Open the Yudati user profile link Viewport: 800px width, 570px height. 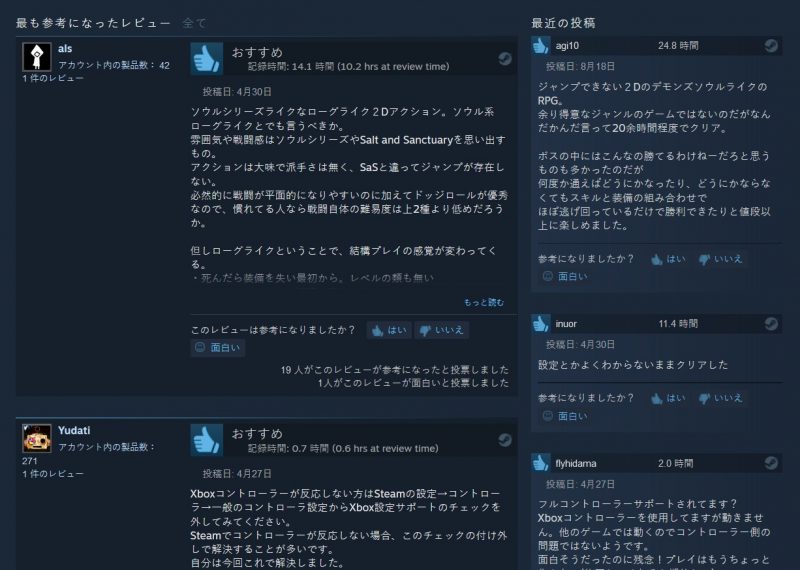pyautogui.click(x=74, y=430)
